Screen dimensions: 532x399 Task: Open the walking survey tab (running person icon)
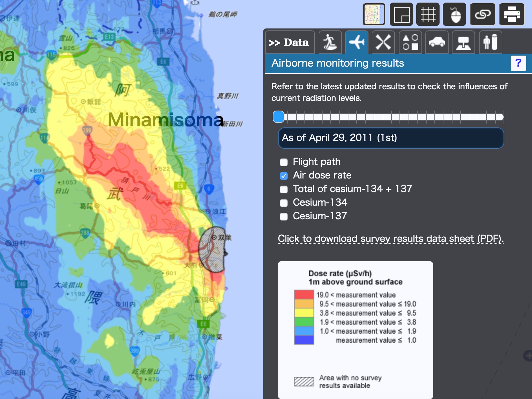point(330,42)
